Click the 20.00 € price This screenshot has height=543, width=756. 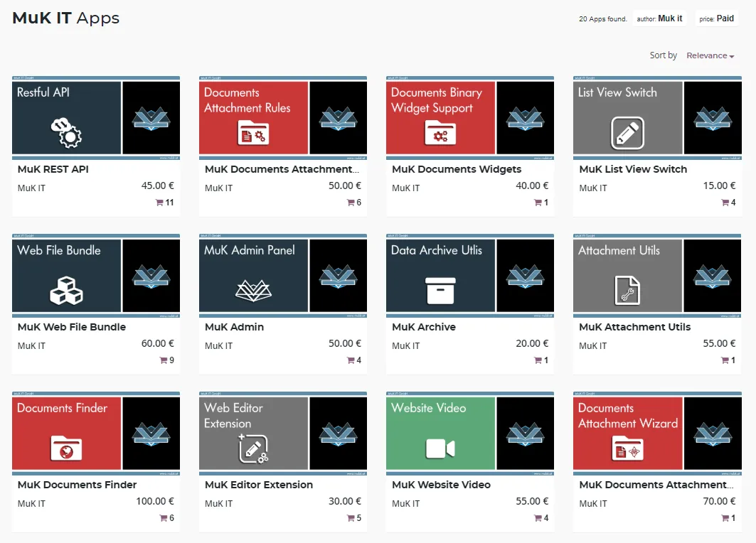tap(532, 343)
